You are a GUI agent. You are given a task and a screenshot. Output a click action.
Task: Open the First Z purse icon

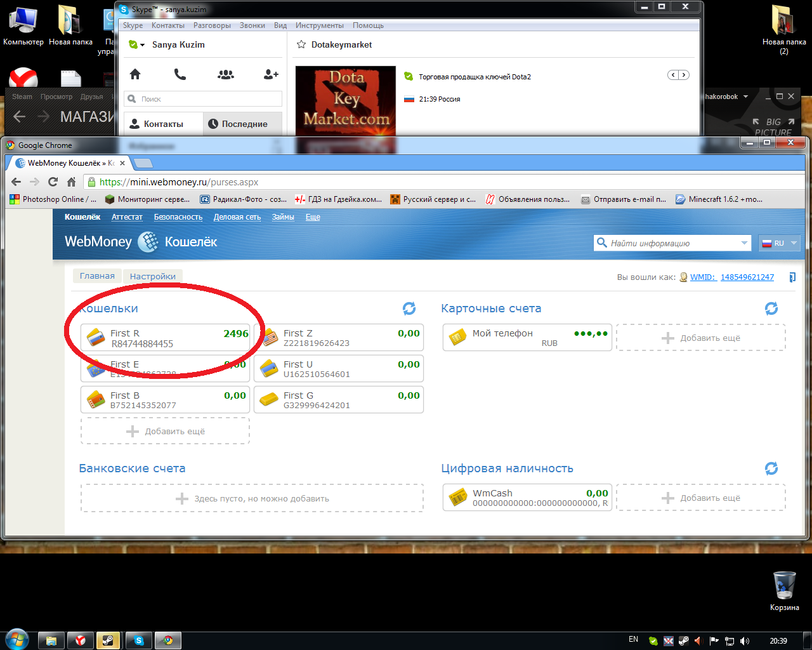coord(270,338)
